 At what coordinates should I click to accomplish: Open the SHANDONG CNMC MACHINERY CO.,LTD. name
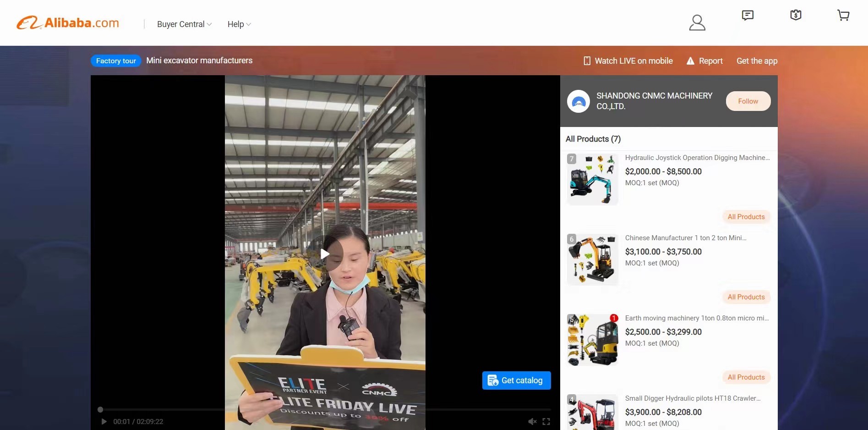[654, 101]
